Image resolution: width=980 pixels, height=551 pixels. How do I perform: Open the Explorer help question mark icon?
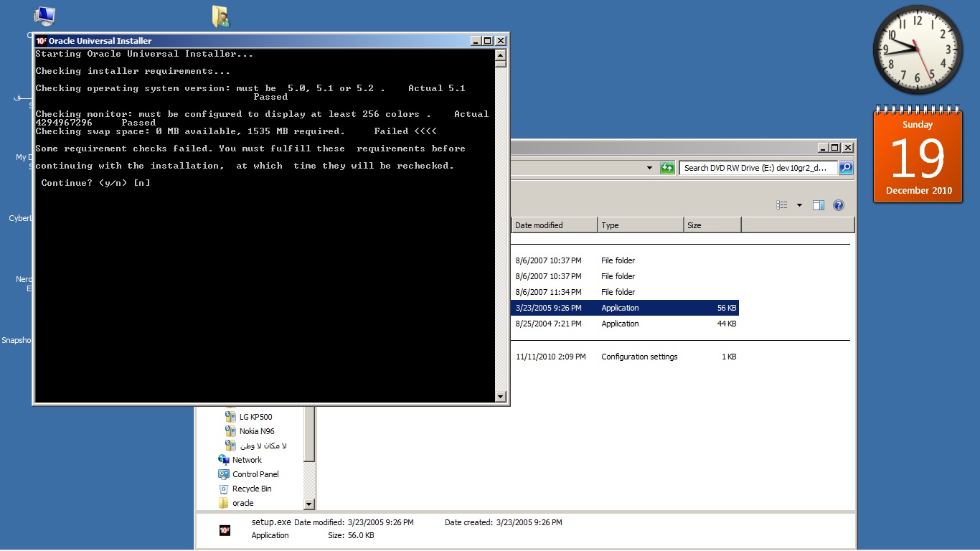coord(839,205)
